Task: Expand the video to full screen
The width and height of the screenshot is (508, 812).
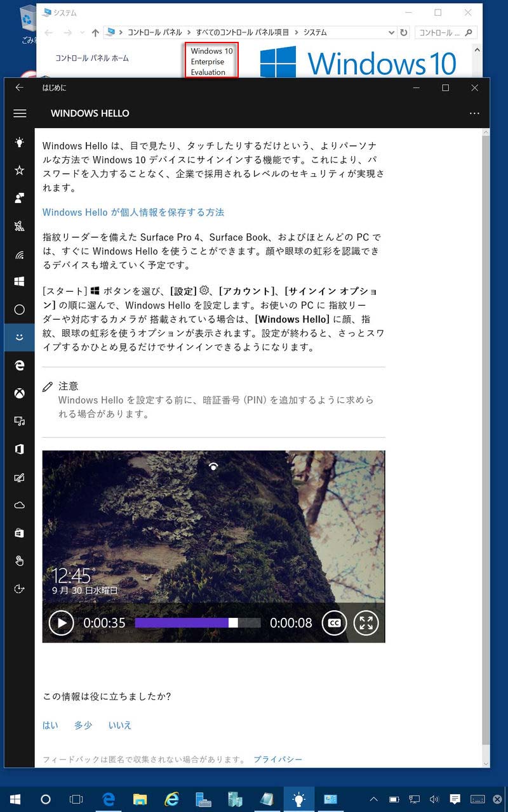Action: (x=366, y=622)
